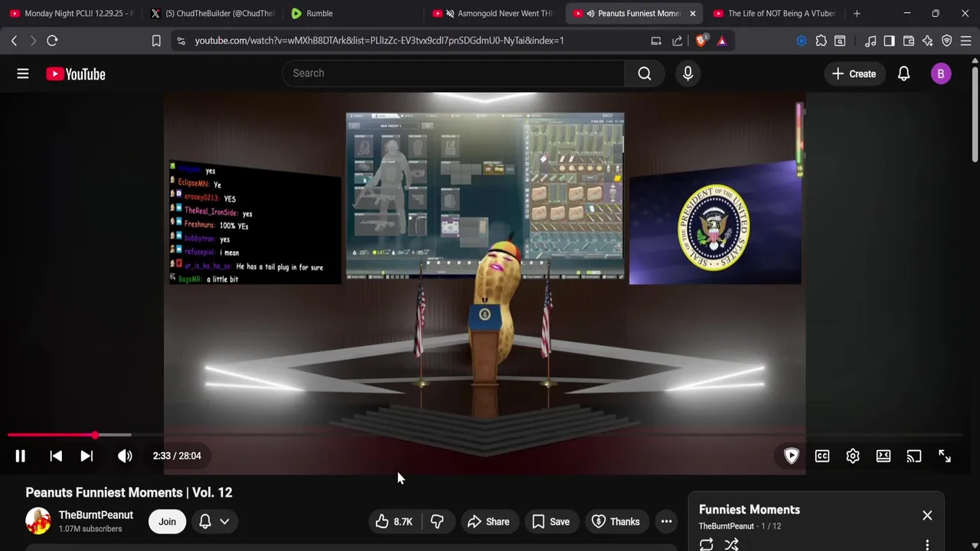Click the install/screen icon in address bar
This screenshot has height=551, width=980.
pyautogui.click(x=656, y=41)
